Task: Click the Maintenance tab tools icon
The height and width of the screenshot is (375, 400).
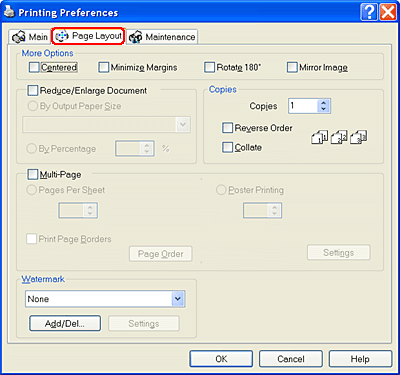Action: pyautogui.click(x=135, y=37)
